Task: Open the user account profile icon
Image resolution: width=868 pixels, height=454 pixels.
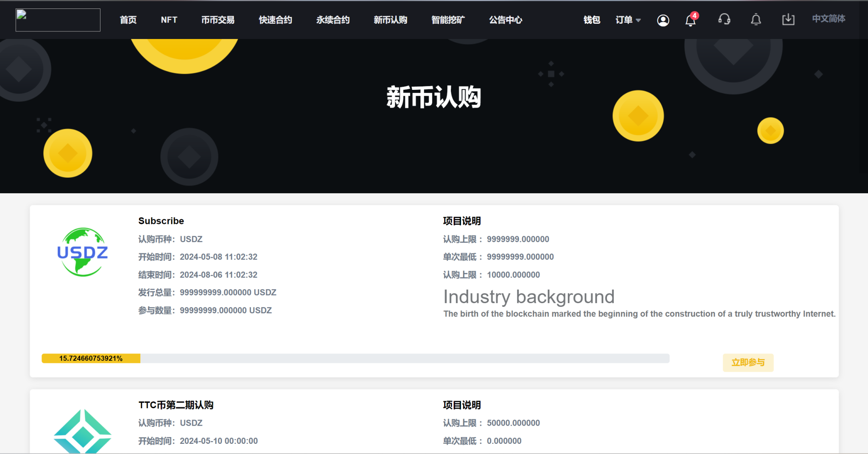Action: [663, 20]
